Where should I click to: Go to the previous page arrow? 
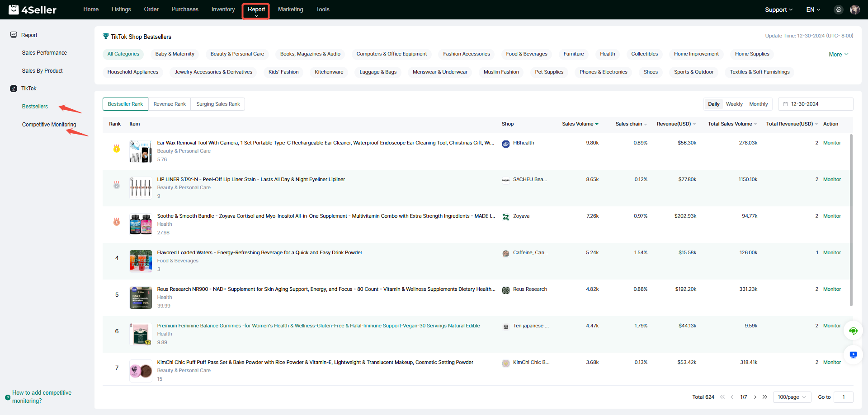point(732,397)
